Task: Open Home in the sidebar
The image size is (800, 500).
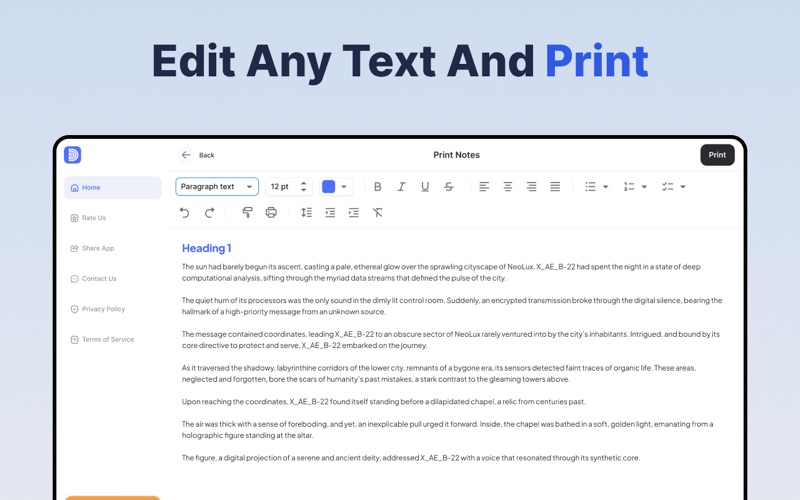Action: pos(113,187)
